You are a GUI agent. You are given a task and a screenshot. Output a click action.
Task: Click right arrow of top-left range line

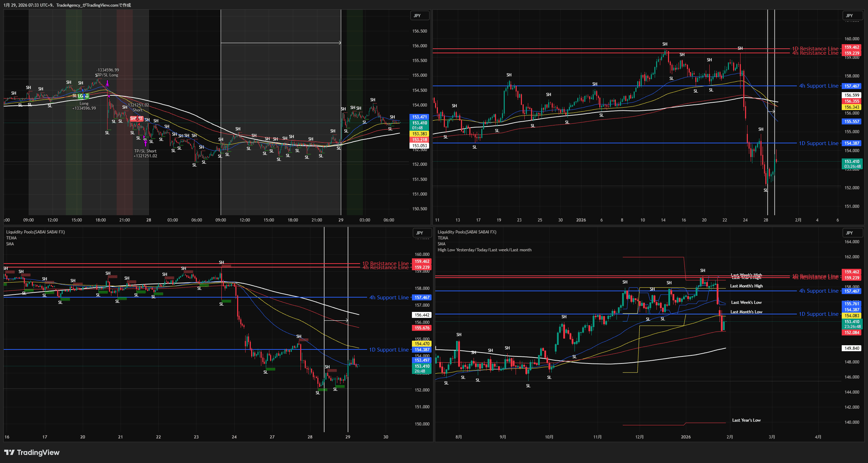(339, 43)
